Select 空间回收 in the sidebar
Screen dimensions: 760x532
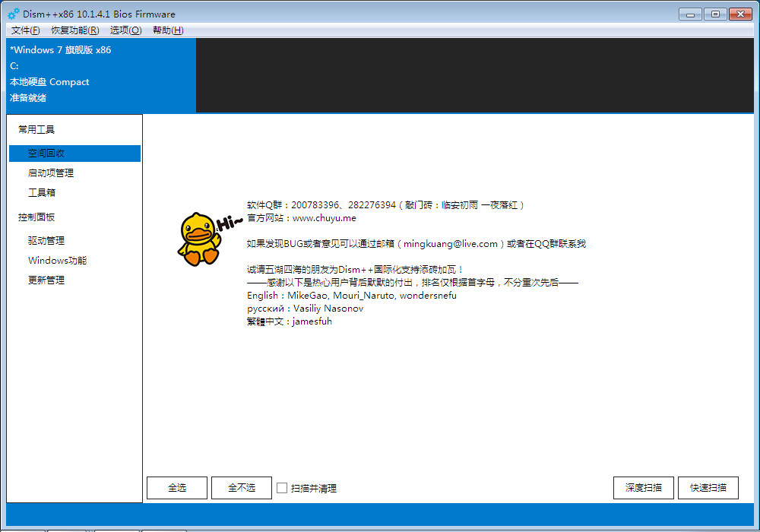(x=74, y=154)
